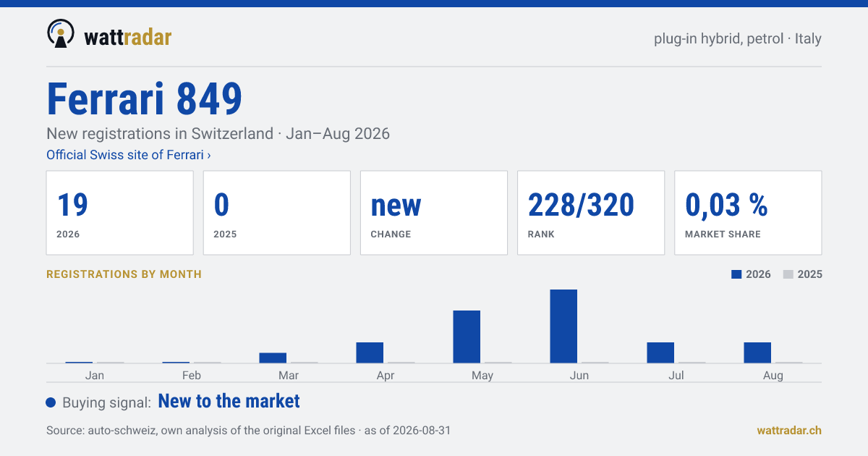
Task: Click the May 2026 bar in chart
Action: click(x=467, y=337)
